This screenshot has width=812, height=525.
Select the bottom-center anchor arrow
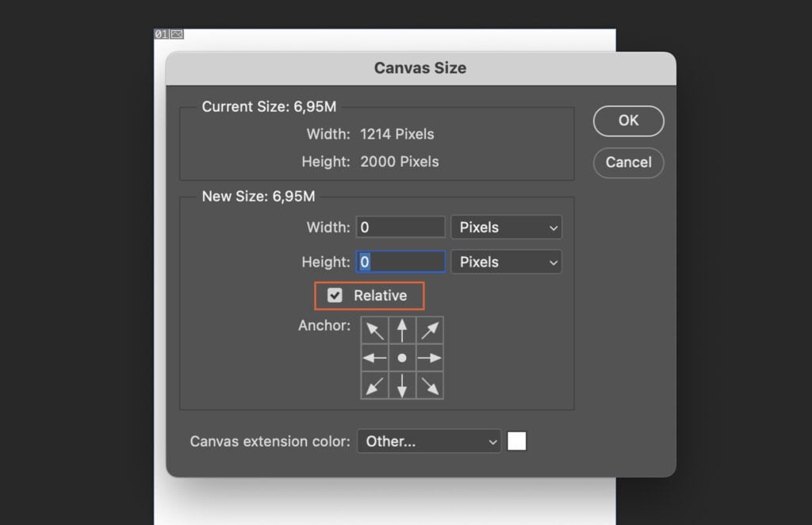402,385
